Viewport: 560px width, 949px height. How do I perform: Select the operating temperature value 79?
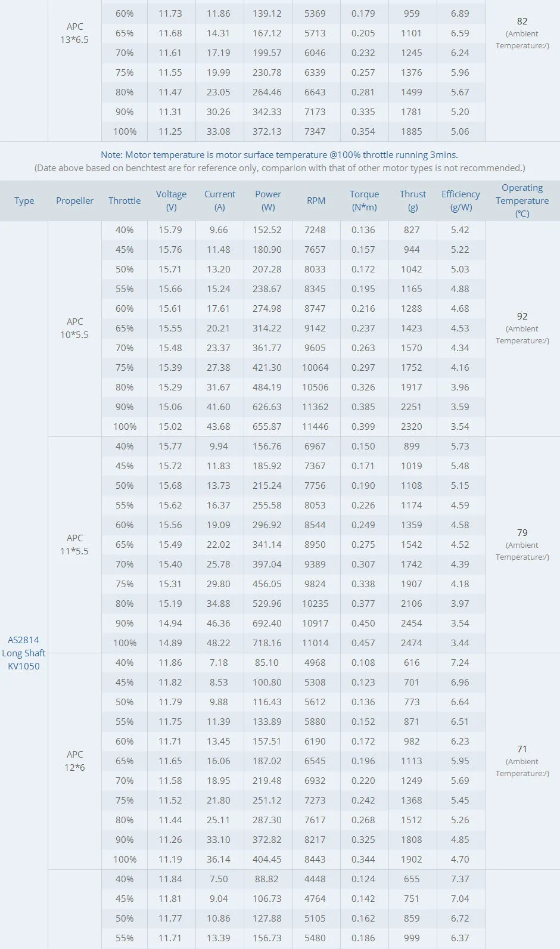click(x=522, y=533)
